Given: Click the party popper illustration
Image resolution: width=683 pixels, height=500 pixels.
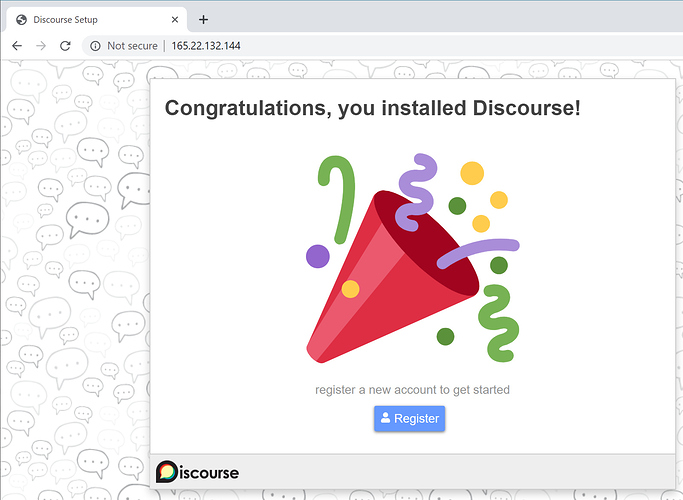Looking at the screenshot, I should tap(413, 258).
